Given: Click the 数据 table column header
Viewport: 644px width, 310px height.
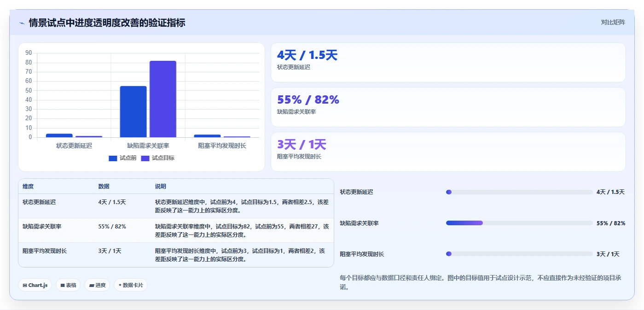Looking at the screenshot, I should coord(104,187).
